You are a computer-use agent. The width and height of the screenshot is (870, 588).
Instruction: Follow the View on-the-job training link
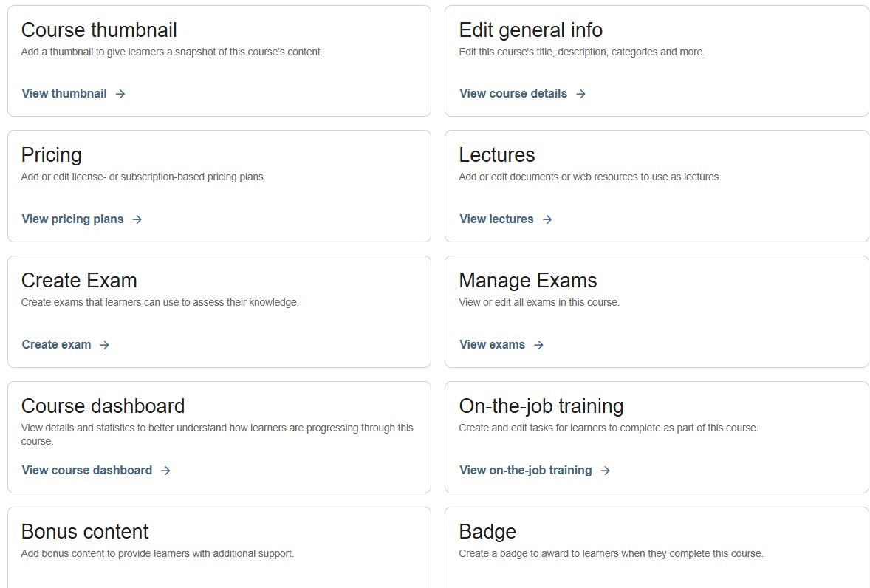click(525, 471)
